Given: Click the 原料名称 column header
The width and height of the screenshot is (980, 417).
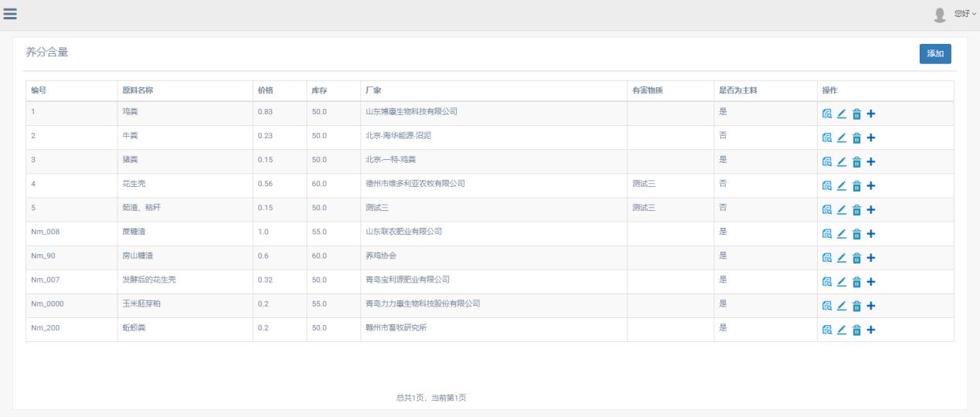Looking at the screenshot, I should pos(138,90).
